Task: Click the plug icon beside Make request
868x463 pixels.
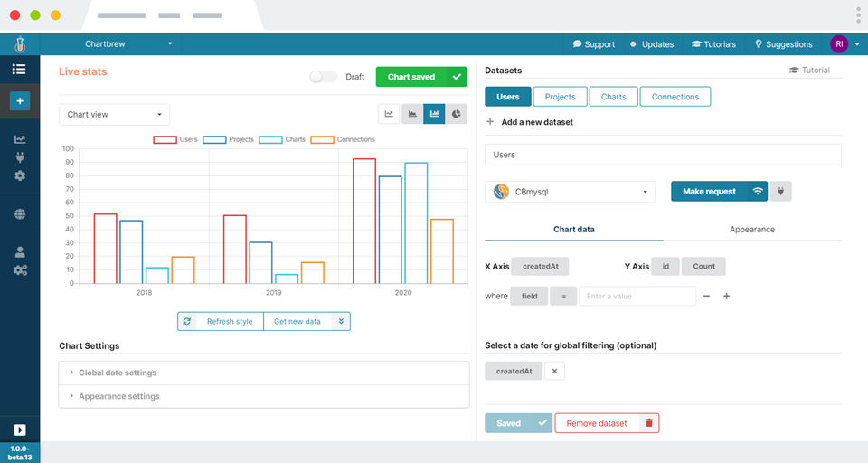Action: click(x=780, y=191)
